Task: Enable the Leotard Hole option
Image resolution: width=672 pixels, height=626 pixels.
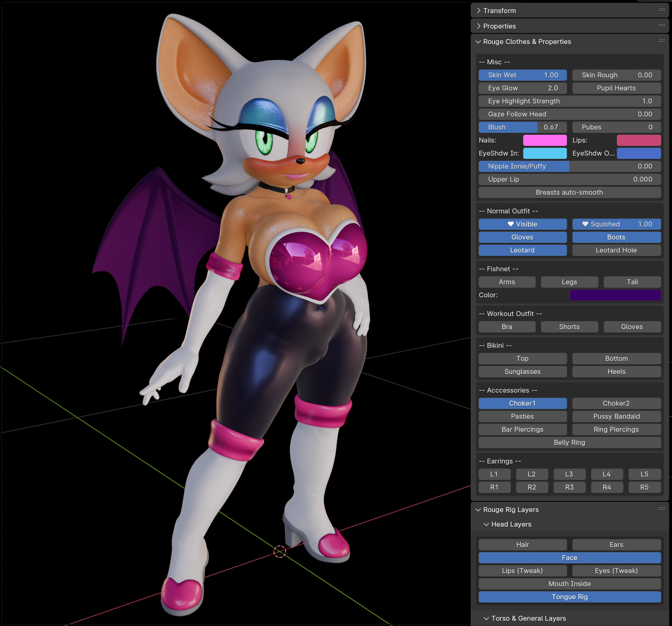Action: click(x=617, y=250)
